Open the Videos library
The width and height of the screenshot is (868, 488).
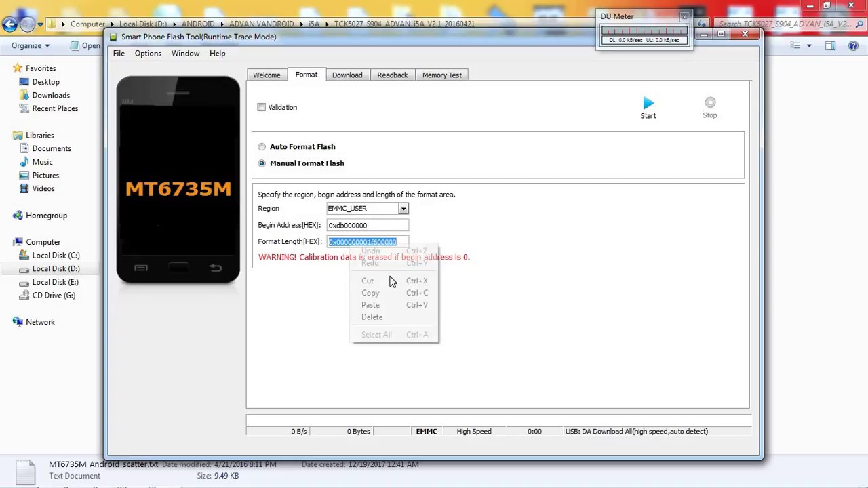(x=43, y=188)
